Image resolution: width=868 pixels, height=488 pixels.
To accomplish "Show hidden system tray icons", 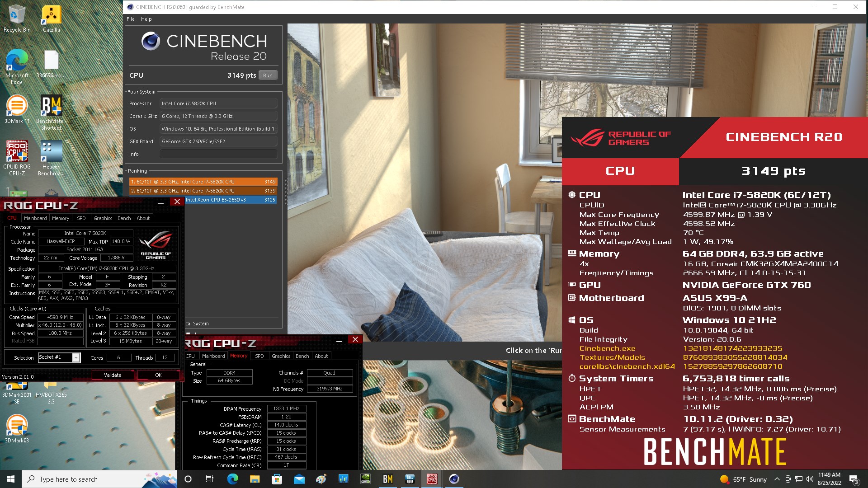I will click(777, 479).
